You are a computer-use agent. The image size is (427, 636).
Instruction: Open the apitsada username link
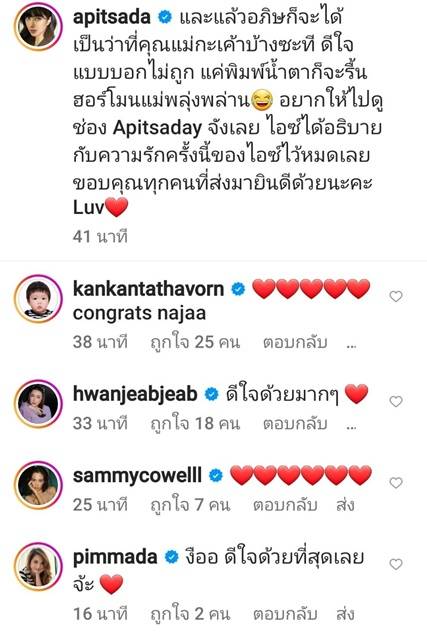(112, 17)
